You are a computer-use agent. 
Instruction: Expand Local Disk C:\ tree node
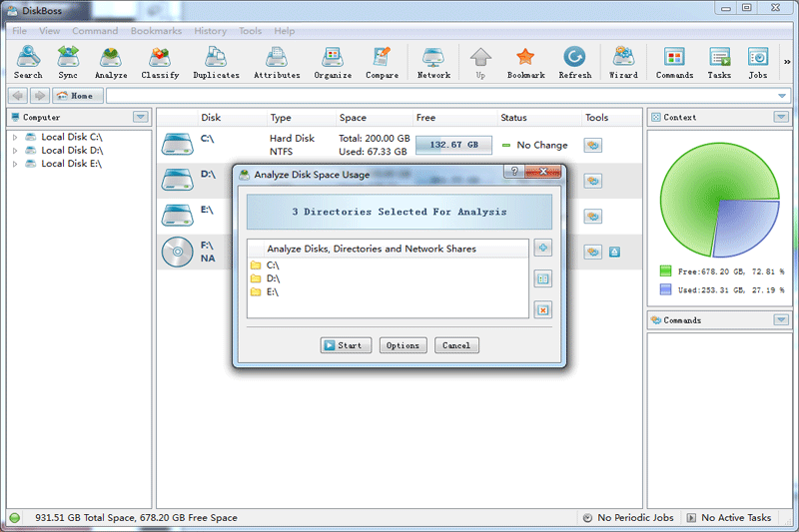15,137
